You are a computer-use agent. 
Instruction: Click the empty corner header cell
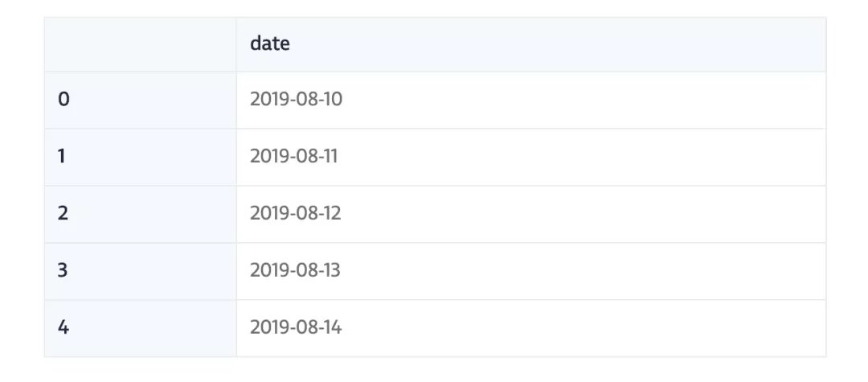point(141,44)
